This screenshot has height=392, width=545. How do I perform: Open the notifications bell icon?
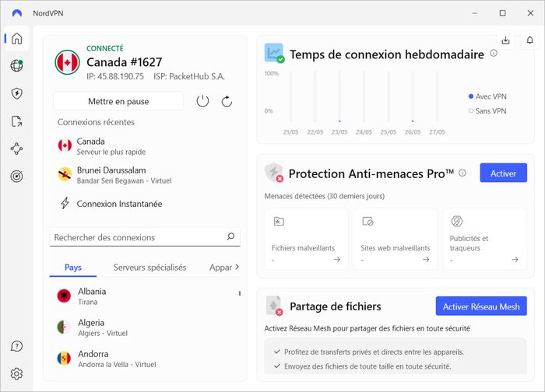529,40
